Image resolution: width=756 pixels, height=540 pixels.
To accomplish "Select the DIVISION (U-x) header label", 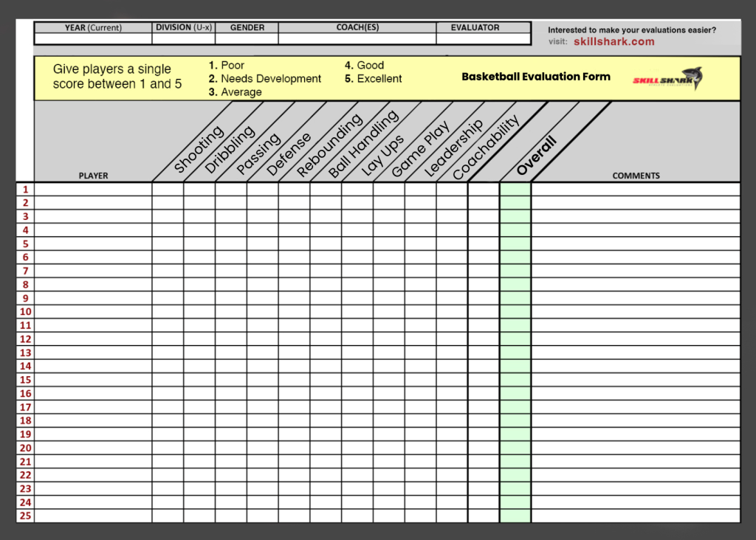I will pos(184,27).
